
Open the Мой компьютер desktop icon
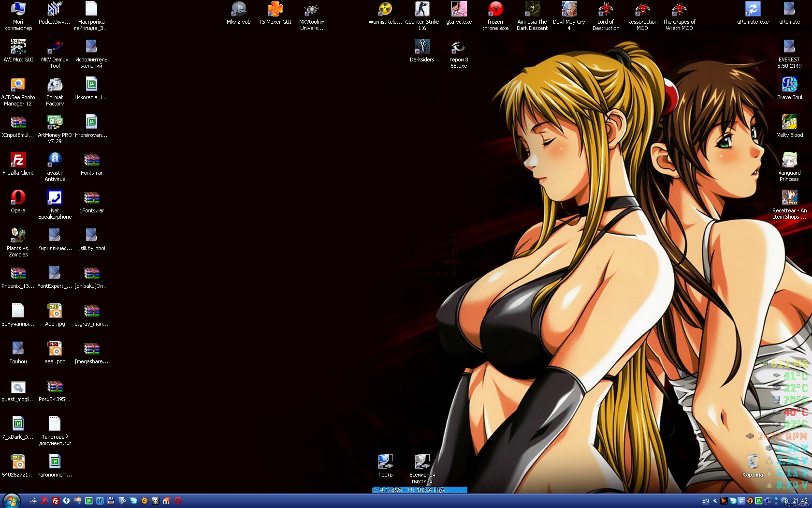coord(18,16)
